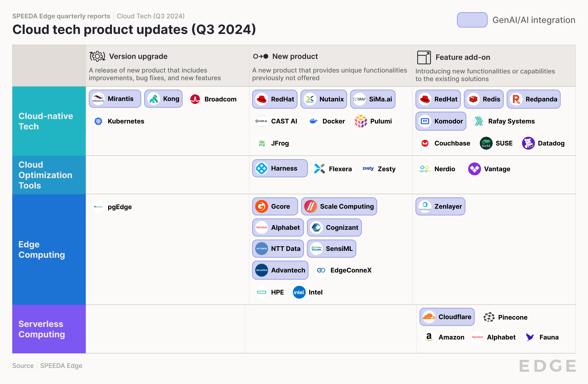
Task: Select the Serverless Computing category cell
Action: point(49,329)
